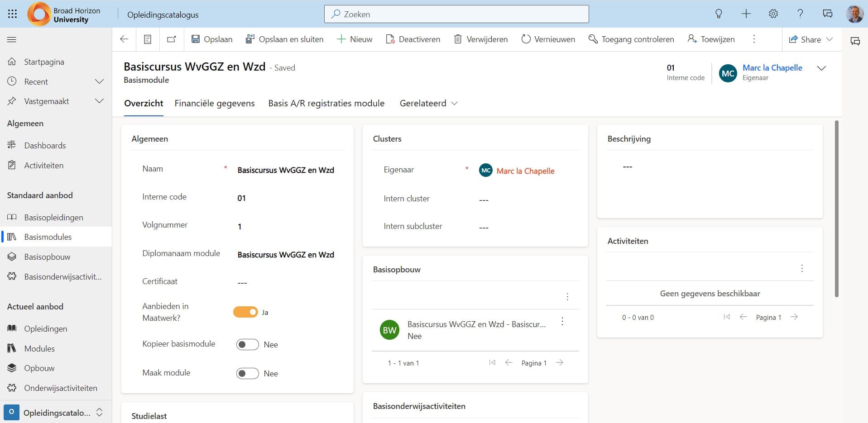868x423 pixels.
Task: Open Basiscursus WvGGZ en Wzd row options
Action: pyautogui.click(x=562, y=322)
